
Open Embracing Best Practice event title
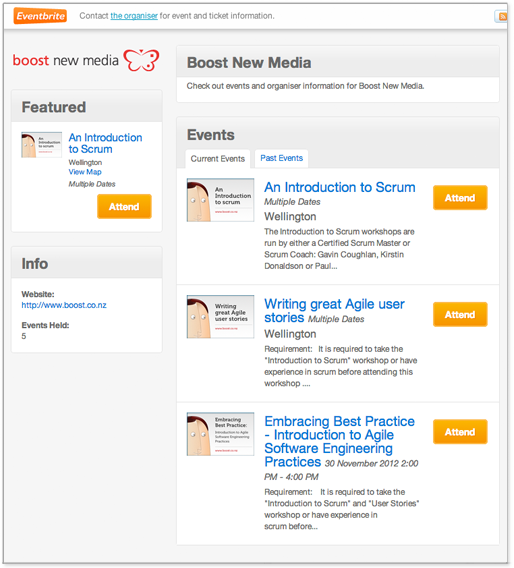(x=339, y=442)
